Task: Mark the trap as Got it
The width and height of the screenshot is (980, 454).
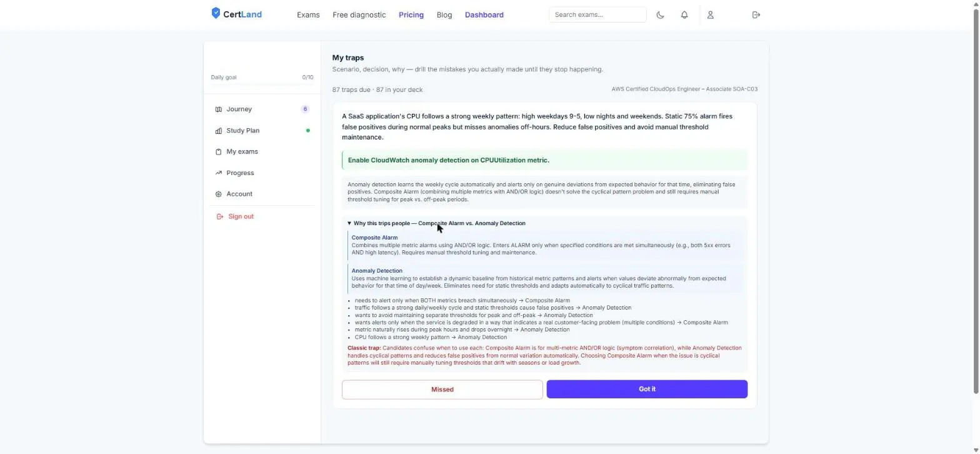Action: point(647,390)
